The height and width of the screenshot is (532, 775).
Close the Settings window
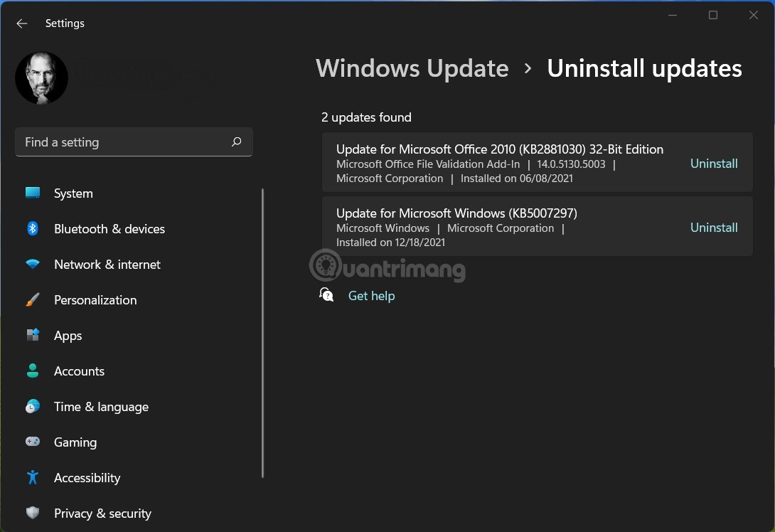(753, 16)
